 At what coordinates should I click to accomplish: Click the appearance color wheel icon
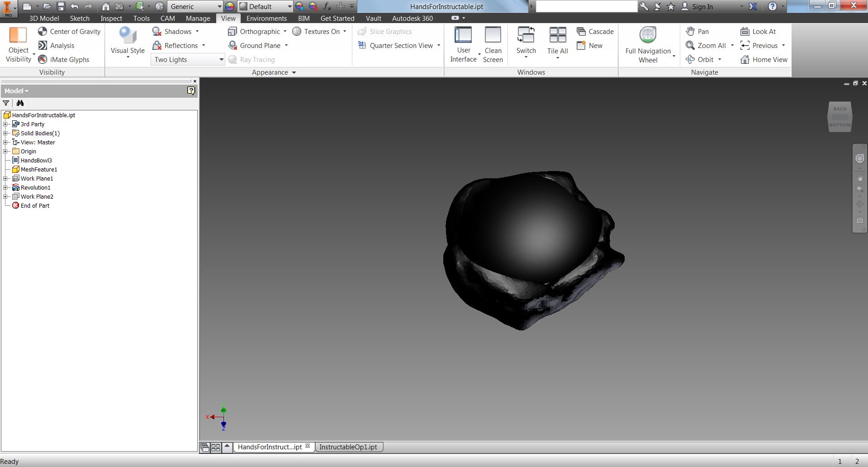click(230, 6)
